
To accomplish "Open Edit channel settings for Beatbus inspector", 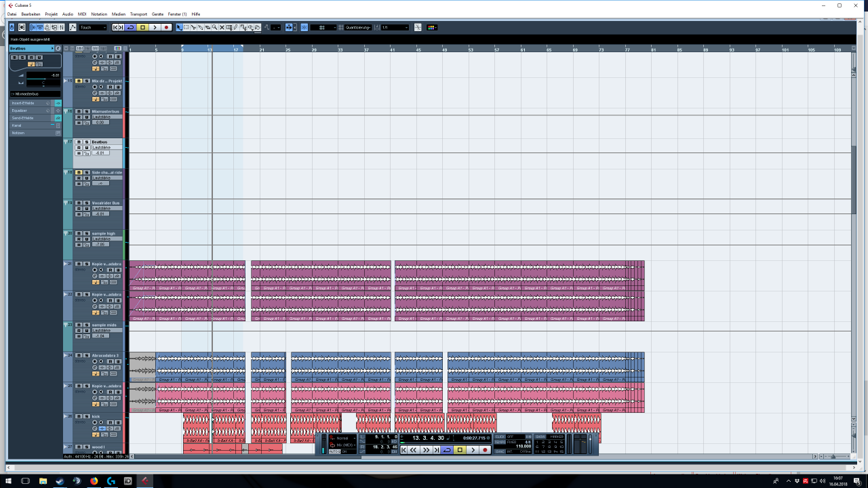I will (x=58, y=48).
